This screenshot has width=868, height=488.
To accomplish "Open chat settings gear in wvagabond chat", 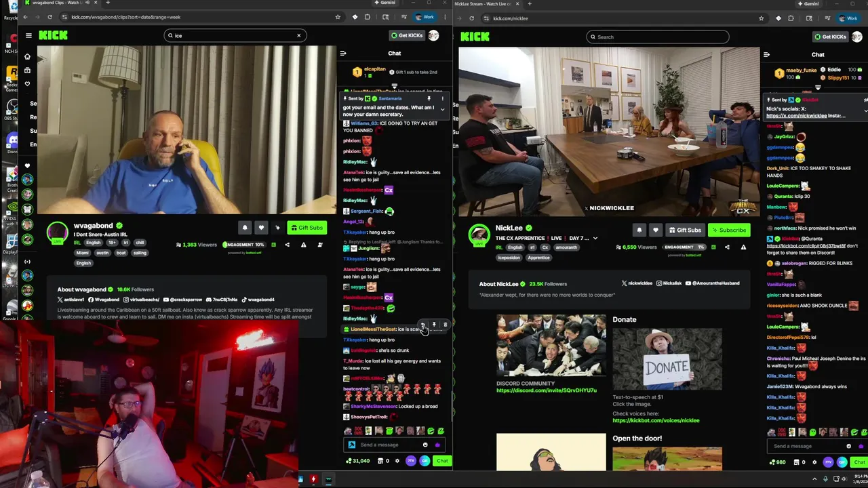I will click(397, 461).
